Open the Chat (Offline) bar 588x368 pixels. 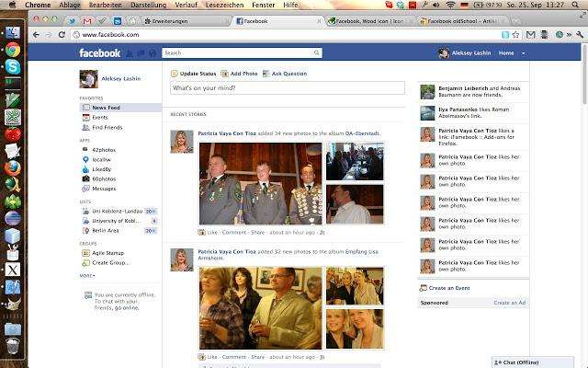point(532,362)
